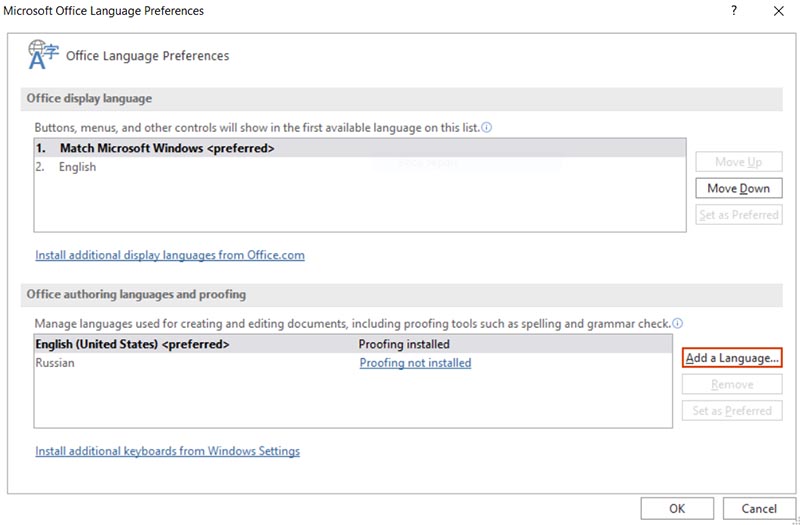
Task: Select the English display language row
Action: 360,167
